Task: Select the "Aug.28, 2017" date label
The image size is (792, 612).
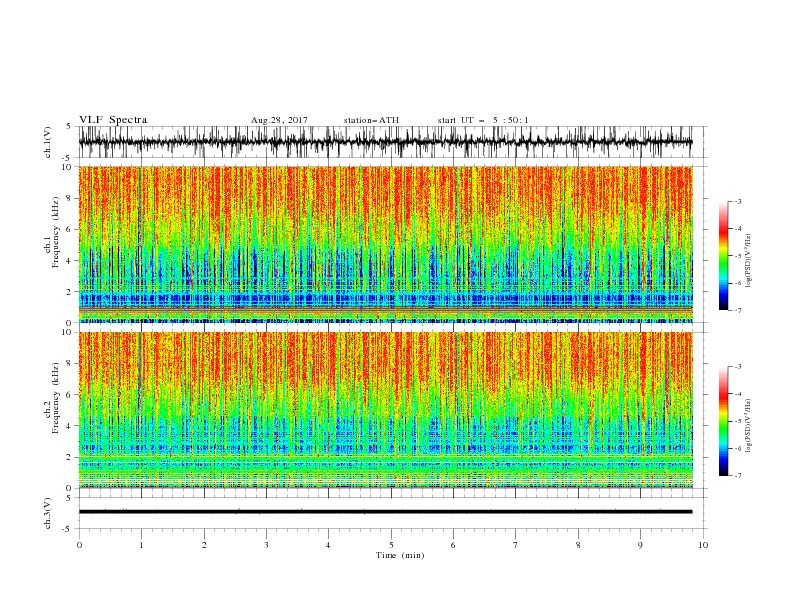Action: 279,120
